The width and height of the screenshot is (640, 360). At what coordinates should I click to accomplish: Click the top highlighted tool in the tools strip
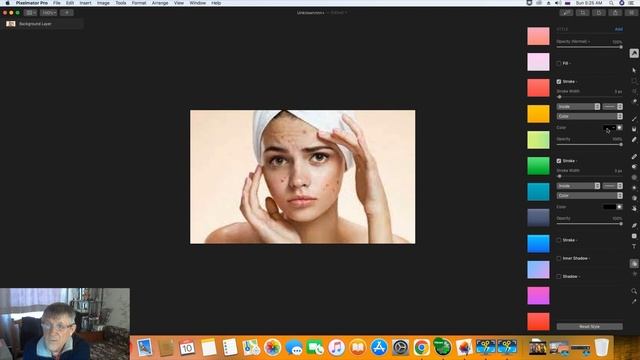pos(634,53)
